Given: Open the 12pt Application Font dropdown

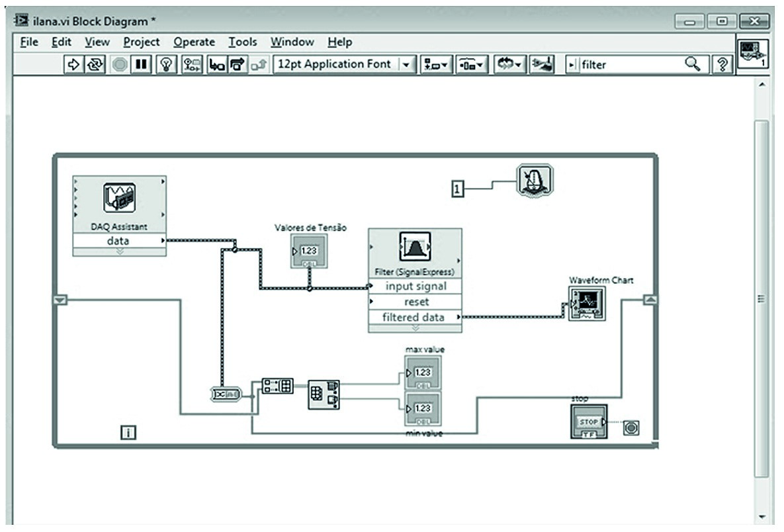Looking at the screenshot, I should click(x=406, y=65).
